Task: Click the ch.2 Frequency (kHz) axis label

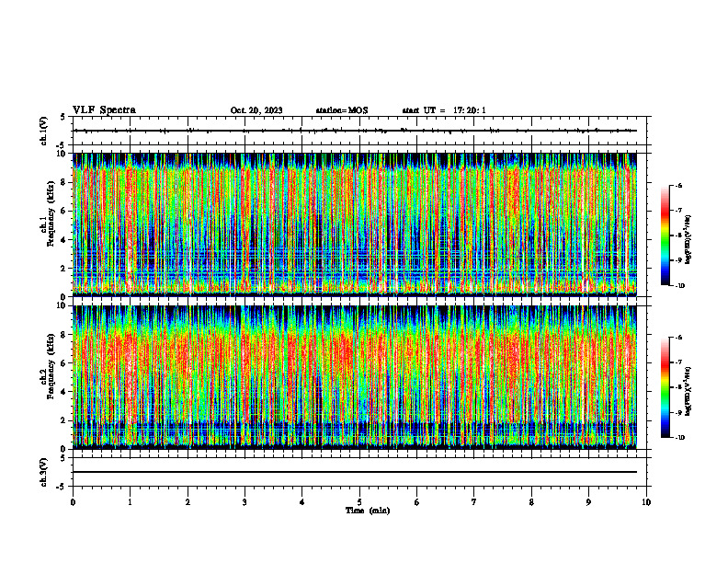Action: pos(48,367)
